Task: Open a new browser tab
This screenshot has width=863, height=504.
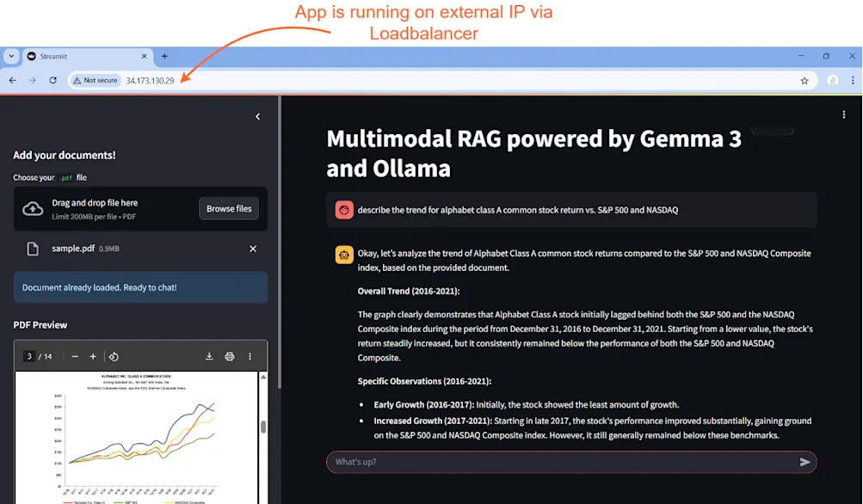Action: (x=164, y=56)
